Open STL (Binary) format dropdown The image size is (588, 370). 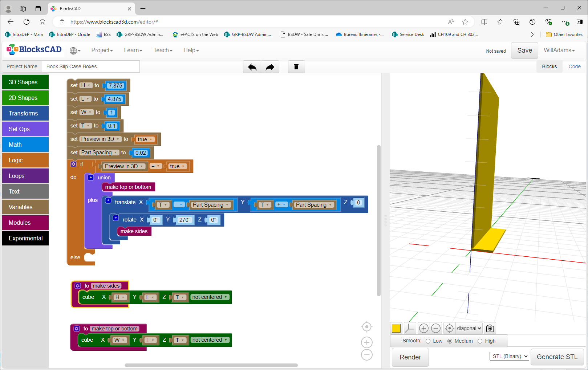[x=509, y=356]
